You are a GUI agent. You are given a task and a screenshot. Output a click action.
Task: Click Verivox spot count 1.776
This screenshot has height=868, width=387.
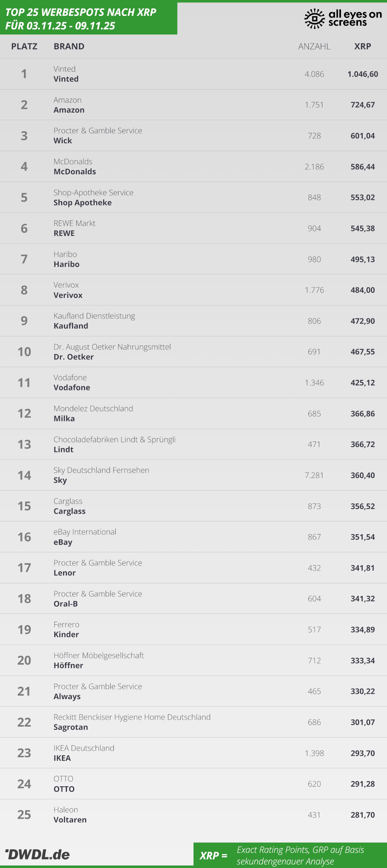[x=314, y=290]
